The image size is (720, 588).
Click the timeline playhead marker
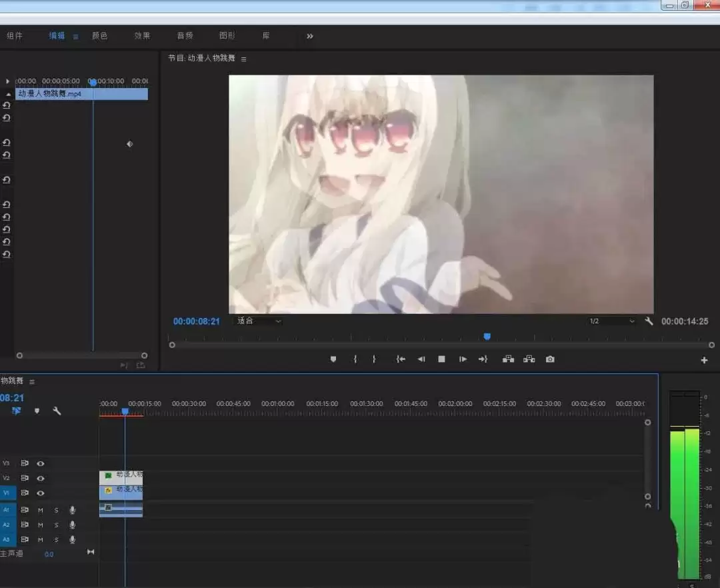point(125,412)
